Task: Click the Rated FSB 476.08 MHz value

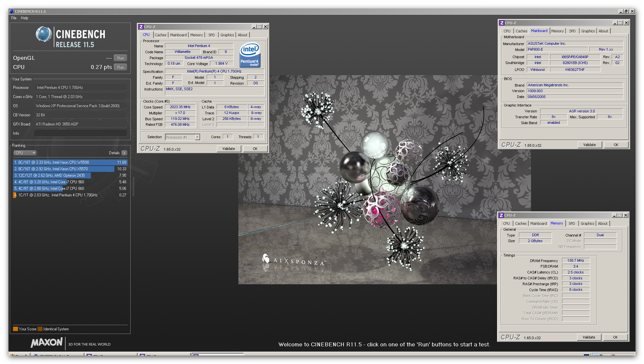Action: point(180,125)
